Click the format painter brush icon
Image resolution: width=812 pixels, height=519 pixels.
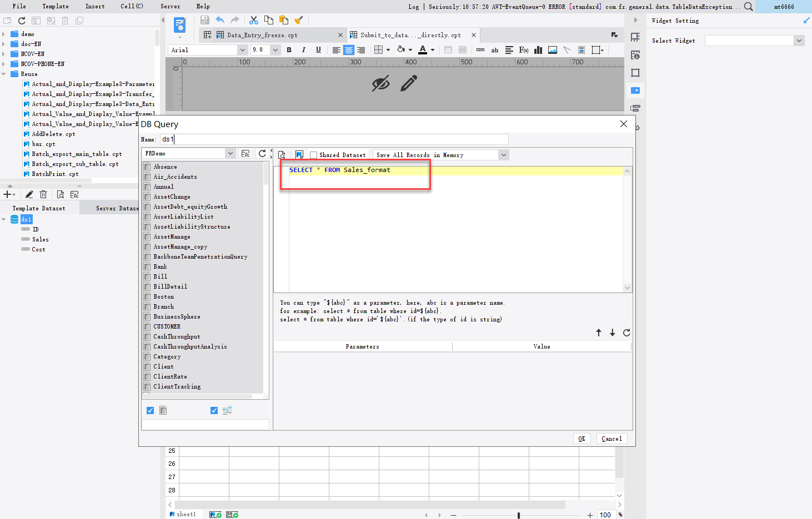298,21
